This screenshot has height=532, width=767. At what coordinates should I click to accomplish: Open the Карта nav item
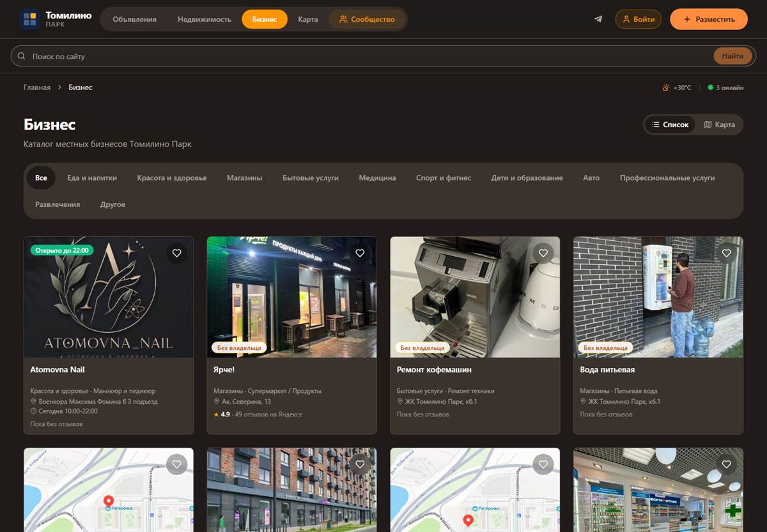point(307,19)
